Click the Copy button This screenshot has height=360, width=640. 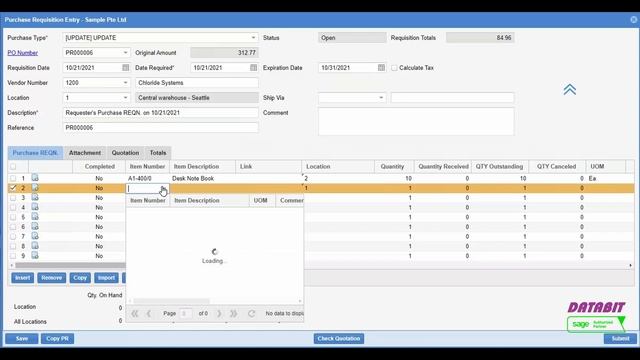(x=80, y=278)
